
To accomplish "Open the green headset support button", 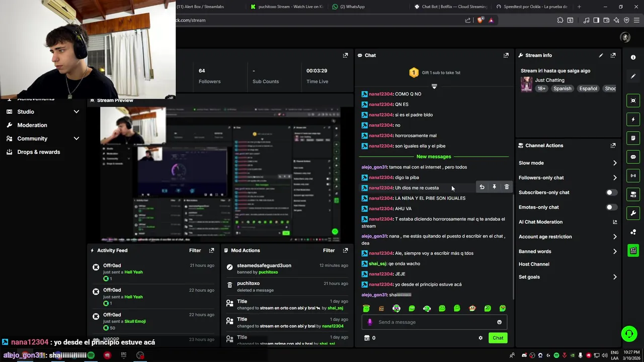I will (628, 334).
